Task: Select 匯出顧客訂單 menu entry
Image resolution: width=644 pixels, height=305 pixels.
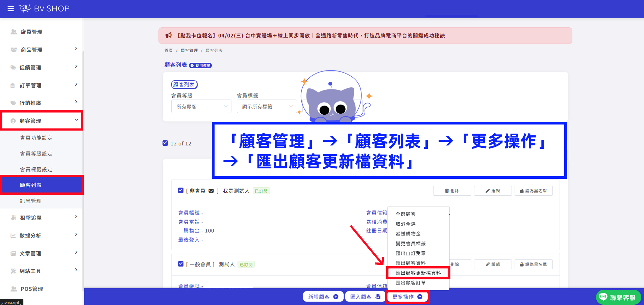Action: tap(411, 283)
